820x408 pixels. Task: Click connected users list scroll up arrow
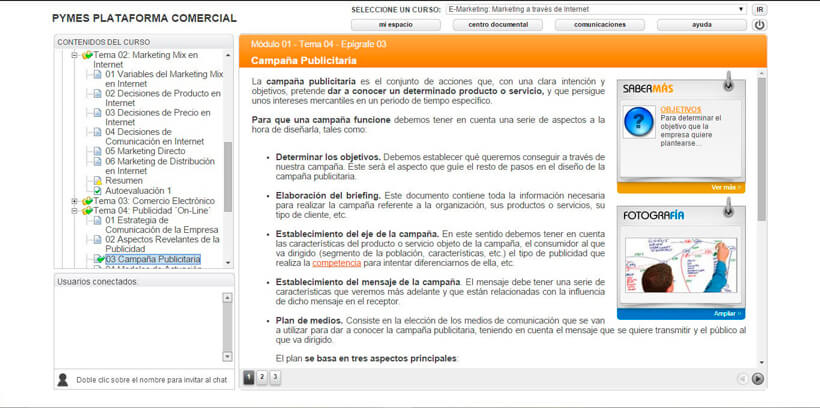[227, 298]
